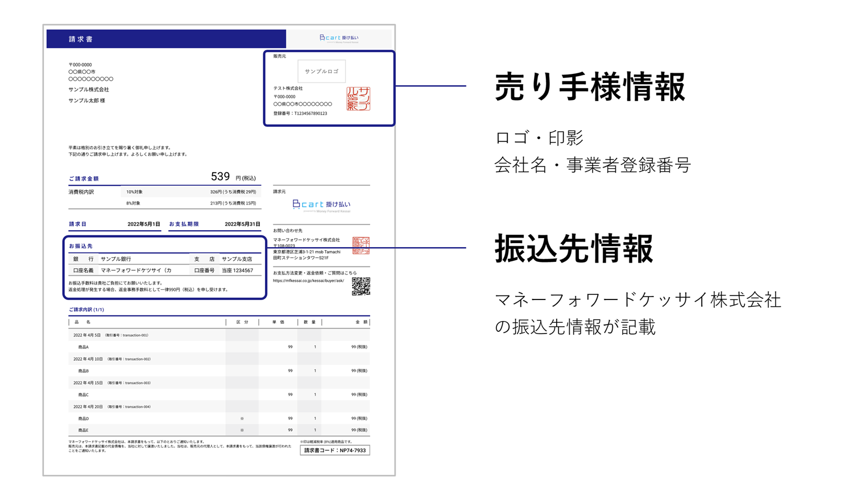Click the 請求書コード NP74-7933 box
This screenshot has height=504, width=853.
[335, 451]
